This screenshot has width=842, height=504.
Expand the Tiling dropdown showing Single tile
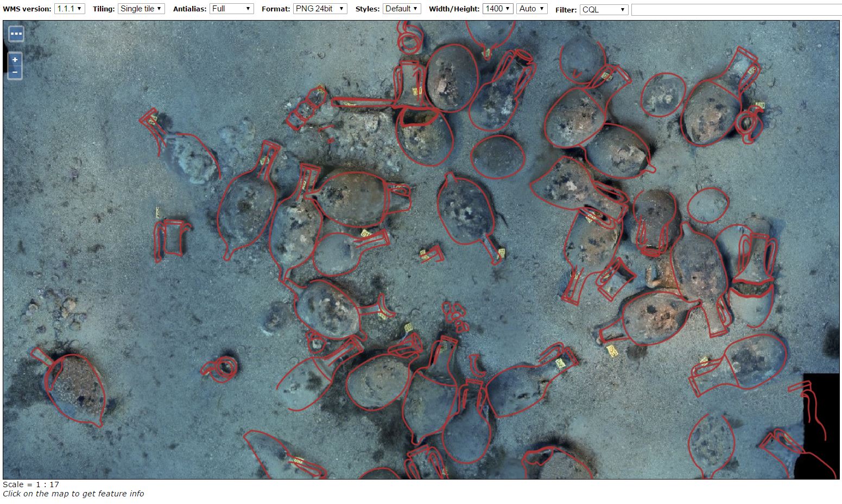tap(141, 9)
